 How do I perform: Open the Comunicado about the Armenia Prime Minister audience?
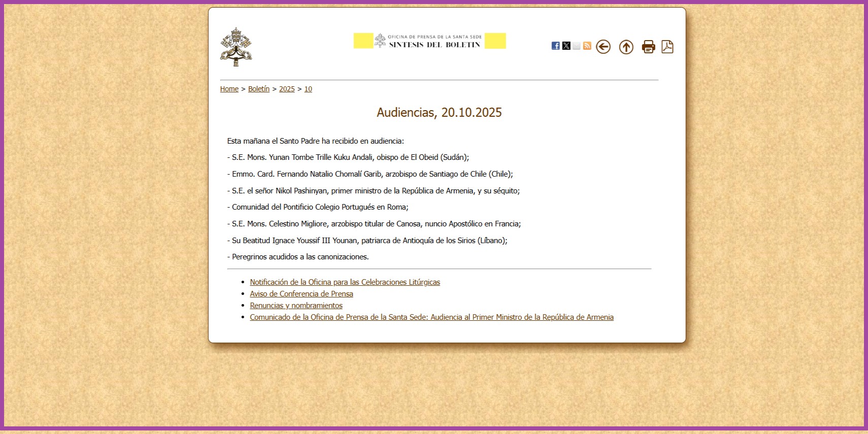pos(432,317)
